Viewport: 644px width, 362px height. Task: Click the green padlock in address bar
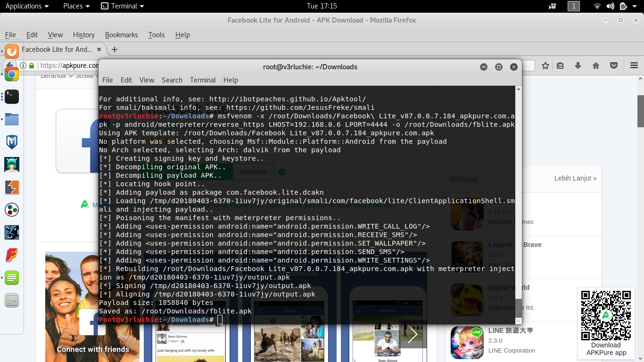click(32, 66)
